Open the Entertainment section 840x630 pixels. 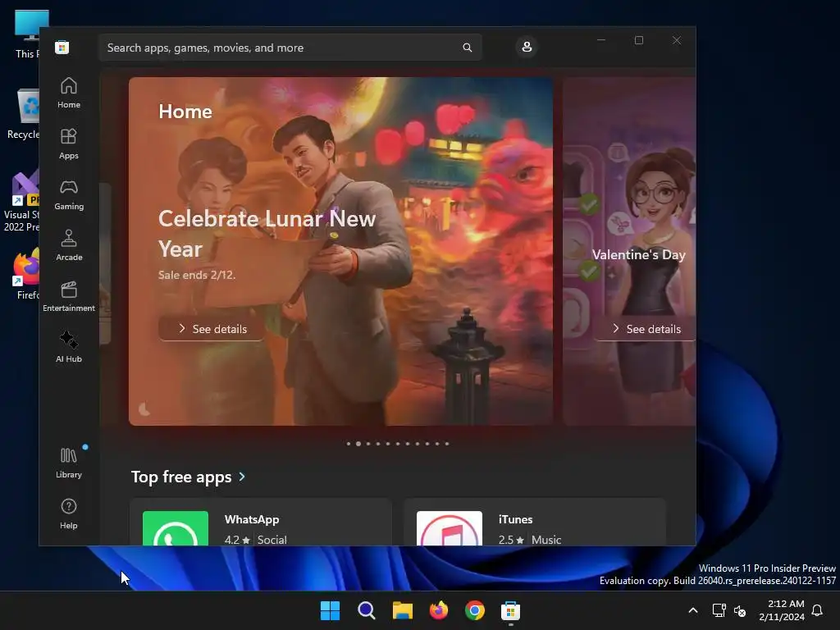click(69, 296)
